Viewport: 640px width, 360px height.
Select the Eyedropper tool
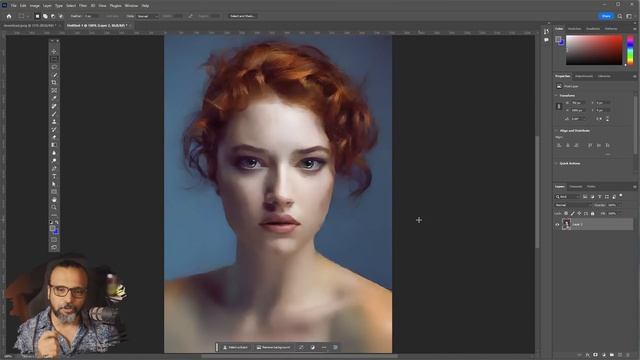54,98
